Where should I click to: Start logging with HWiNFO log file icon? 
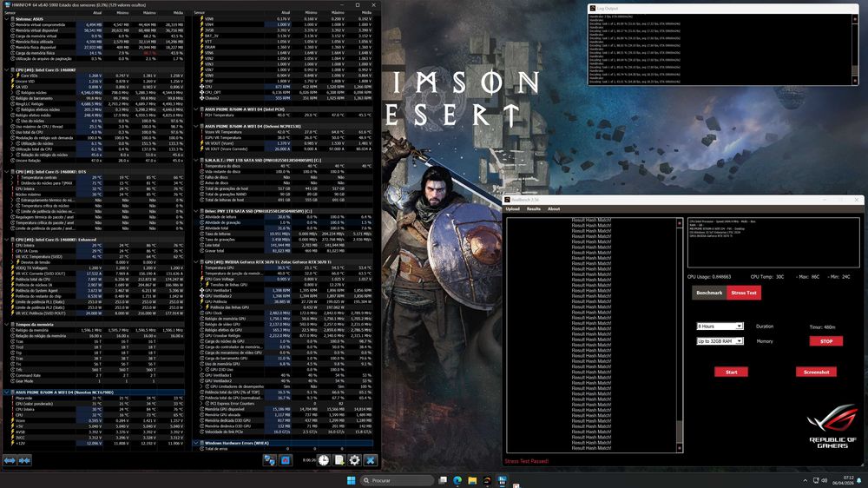(x=339, y=460)
